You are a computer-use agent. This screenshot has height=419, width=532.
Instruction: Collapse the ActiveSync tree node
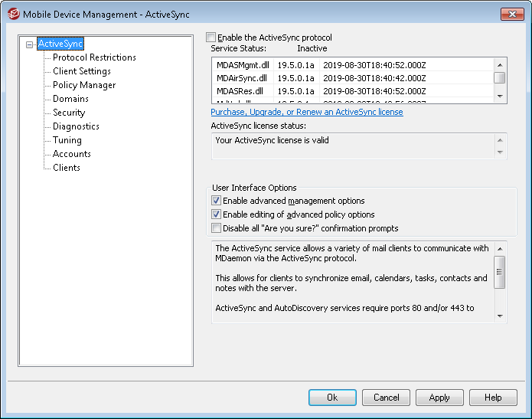[30, 44]
